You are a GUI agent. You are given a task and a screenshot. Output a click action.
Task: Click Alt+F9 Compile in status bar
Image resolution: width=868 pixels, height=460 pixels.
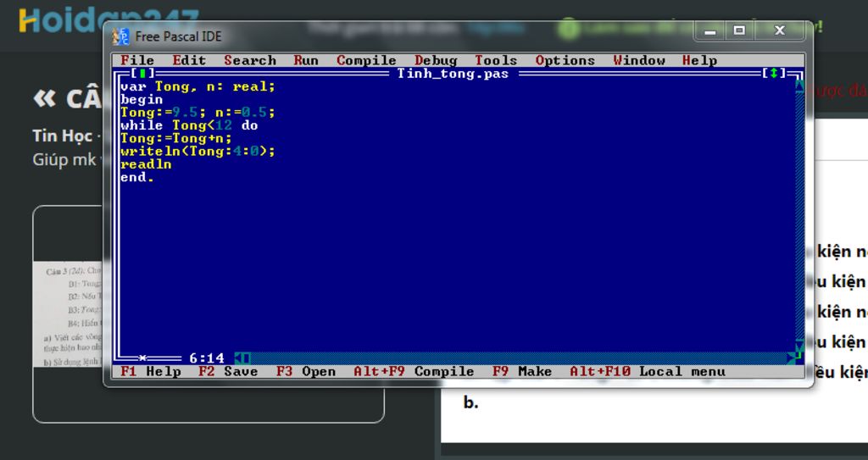coord(414,371)
